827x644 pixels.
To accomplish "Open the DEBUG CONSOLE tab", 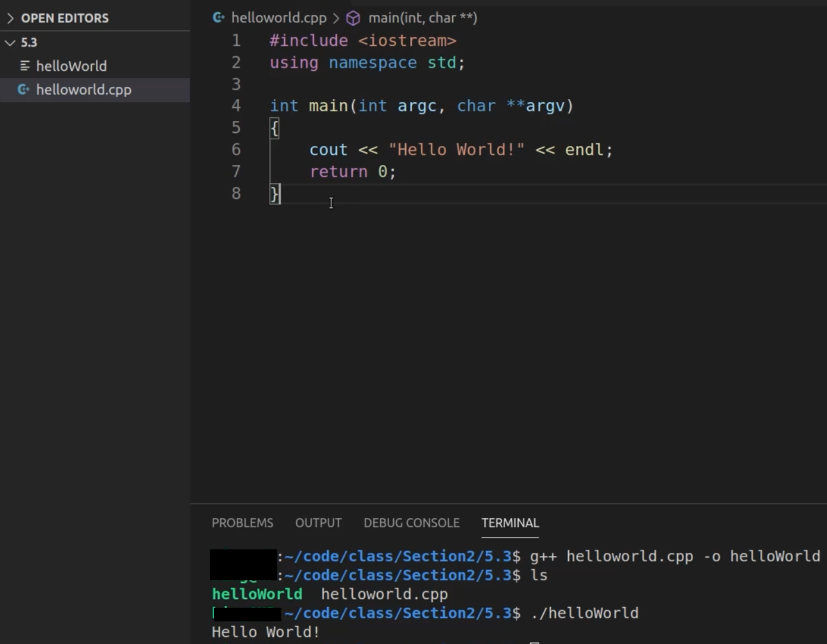I will pyautogui.click(x=411, y=523).
